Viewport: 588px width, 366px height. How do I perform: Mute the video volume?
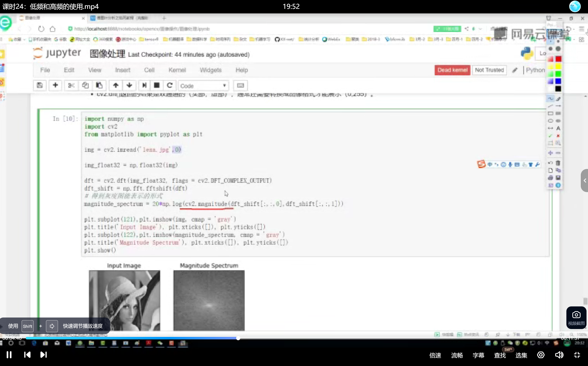pos(559,355)
